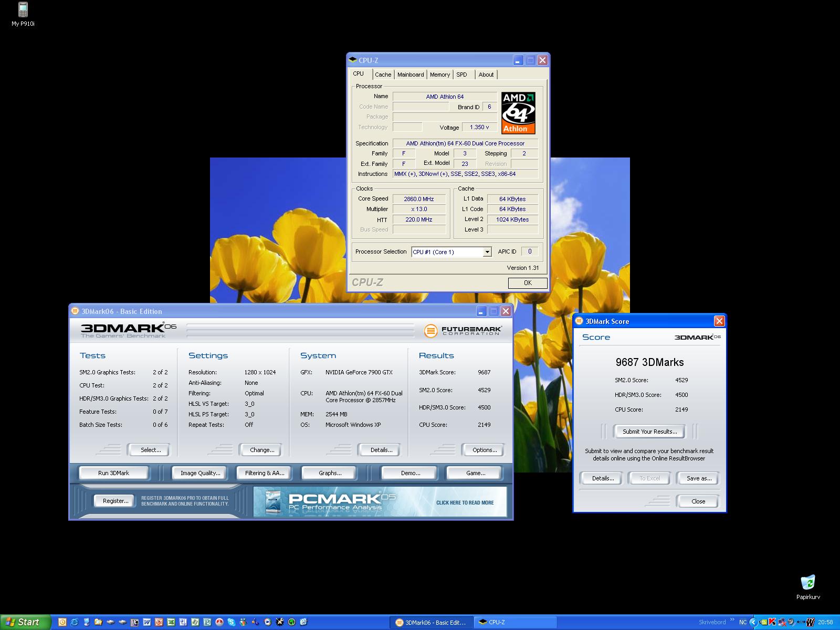Click NVIDIA GeForce 7900 GTX text

(x=359, y=372)
